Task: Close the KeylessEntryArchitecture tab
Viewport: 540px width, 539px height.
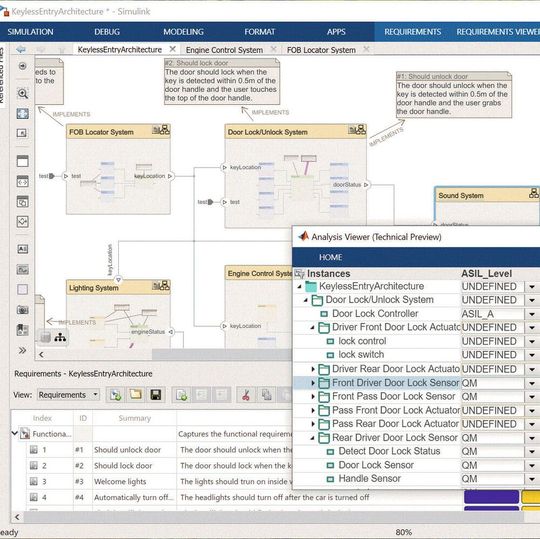Action: (173, 49)
